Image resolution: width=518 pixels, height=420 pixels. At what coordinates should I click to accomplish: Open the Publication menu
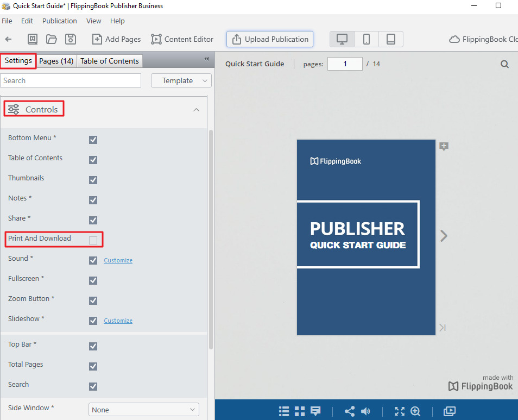click(x=60, y=21)
